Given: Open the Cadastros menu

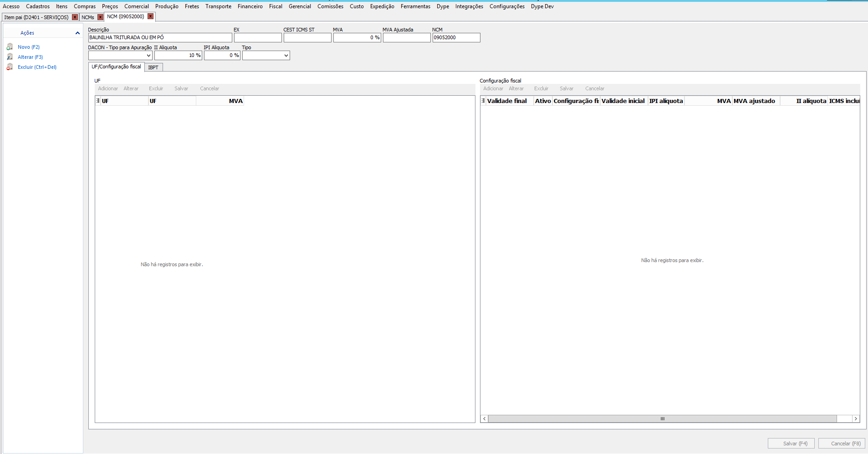Looking at the screenshot, I should pos(38,6).
